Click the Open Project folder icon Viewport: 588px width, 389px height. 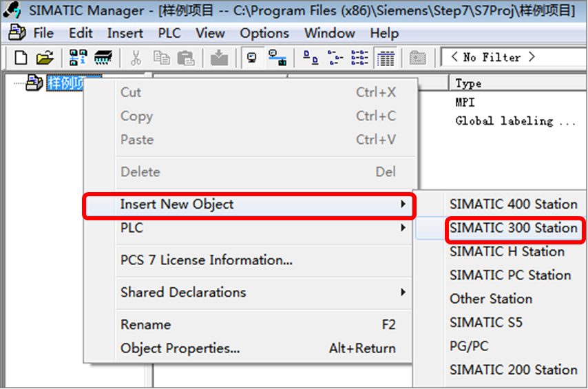click(45, 58)
